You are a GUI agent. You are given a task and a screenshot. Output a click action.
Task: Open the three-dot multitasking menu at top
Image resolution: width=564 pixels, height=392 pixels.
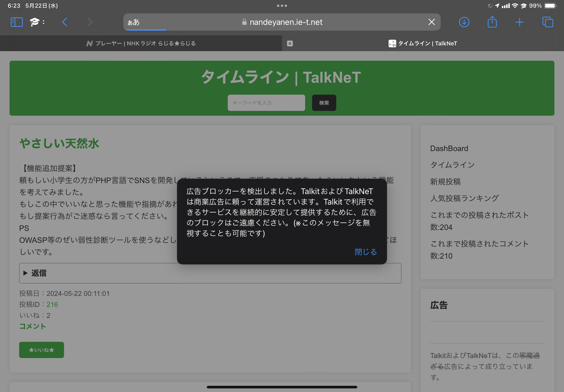click(282, 6)
